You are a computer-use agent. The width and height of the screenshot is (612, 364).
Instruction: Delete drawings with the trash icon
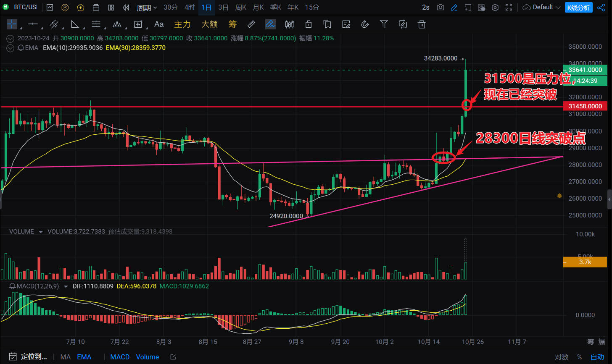pyautogui.click(x=422, y=24)
